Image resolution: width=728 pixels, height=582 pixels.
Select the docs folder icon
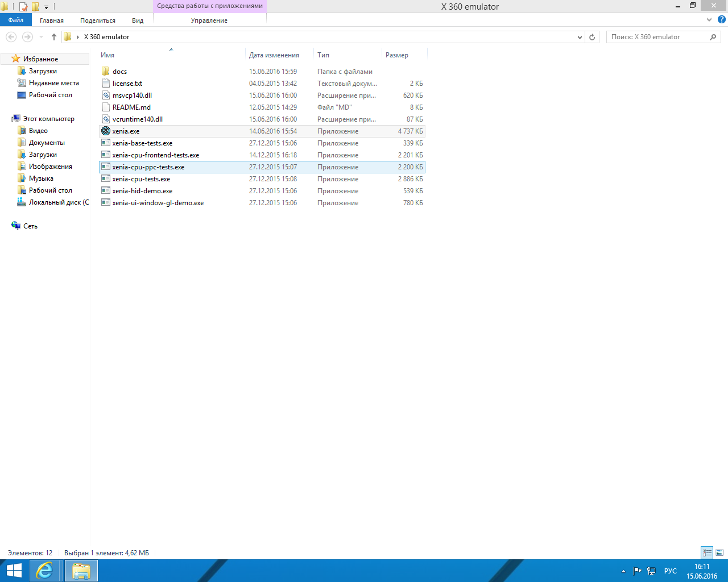coord(106,71)
